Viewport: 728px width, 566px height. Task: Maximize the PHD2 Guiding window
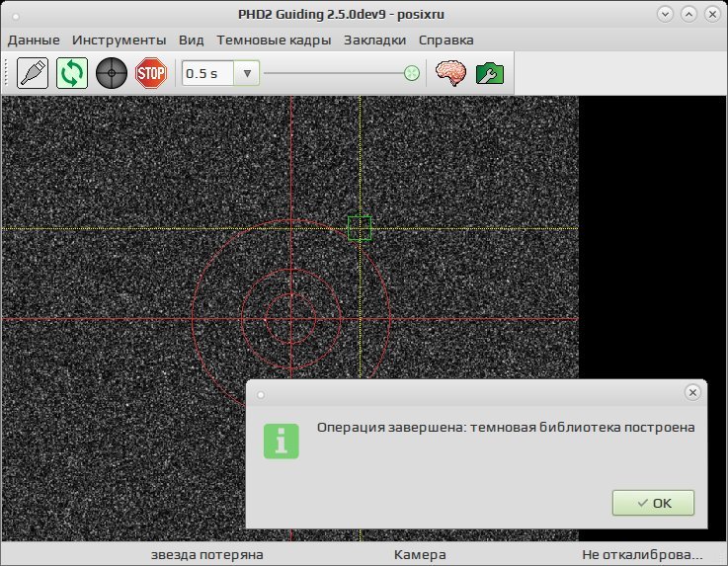tap(688, 15)
